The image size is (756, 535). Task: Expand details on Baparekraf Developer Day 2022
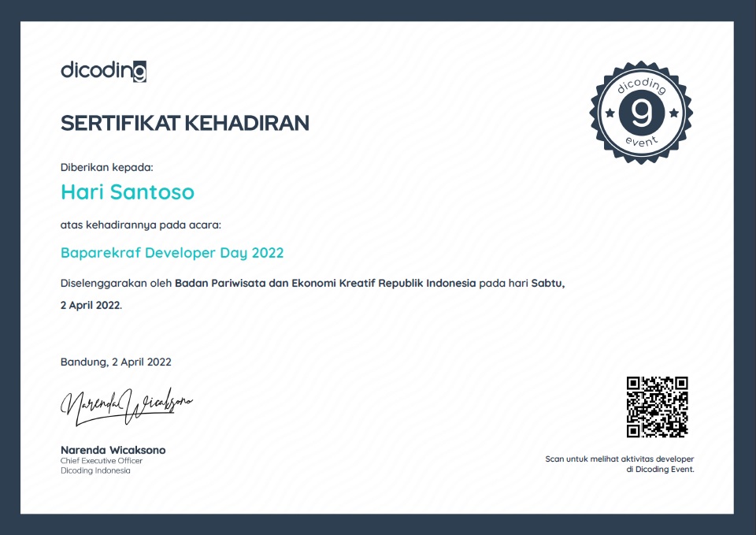tap(172, 252)
